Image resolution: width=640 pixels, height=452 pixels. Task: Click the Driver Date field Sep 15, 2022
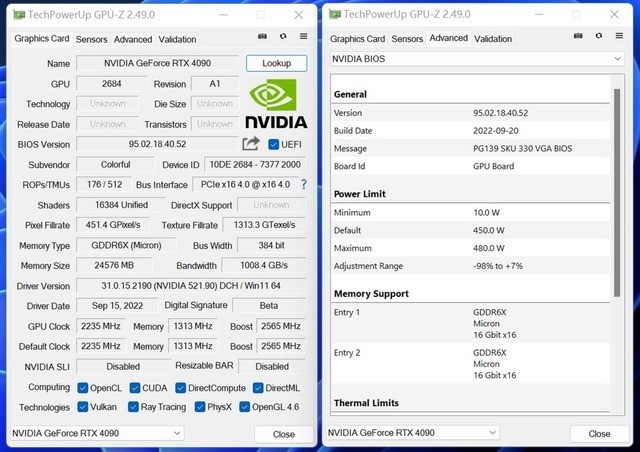[x=117, y=305]
